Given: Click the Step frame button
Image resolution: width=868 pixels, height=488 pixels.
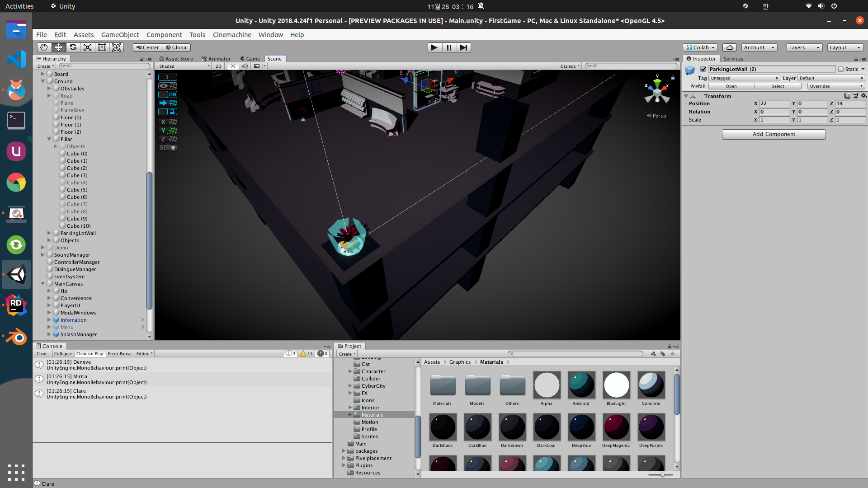Looking at the screenshot, I should [x=463, y=47].
